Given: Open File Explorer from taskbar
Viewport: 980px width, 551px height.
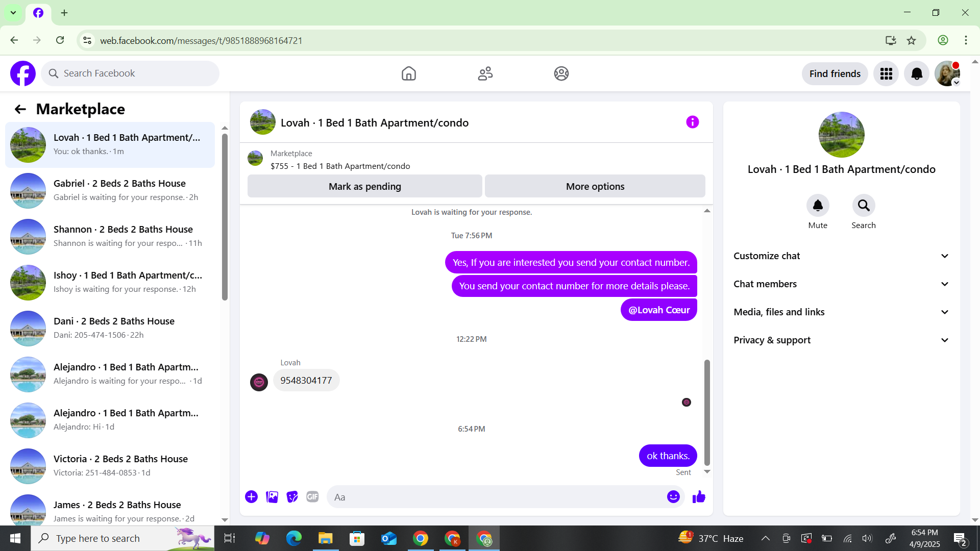Looking at the screenshot, I should click(325, 538).
